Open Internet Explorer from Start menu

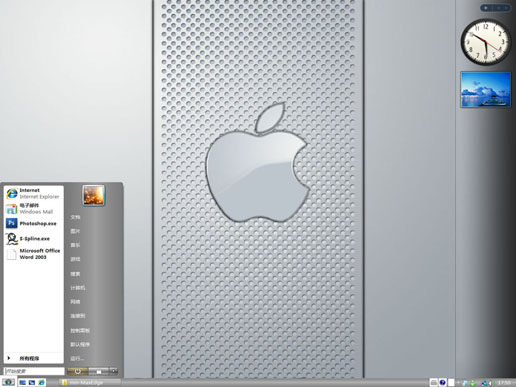point(33,193)
